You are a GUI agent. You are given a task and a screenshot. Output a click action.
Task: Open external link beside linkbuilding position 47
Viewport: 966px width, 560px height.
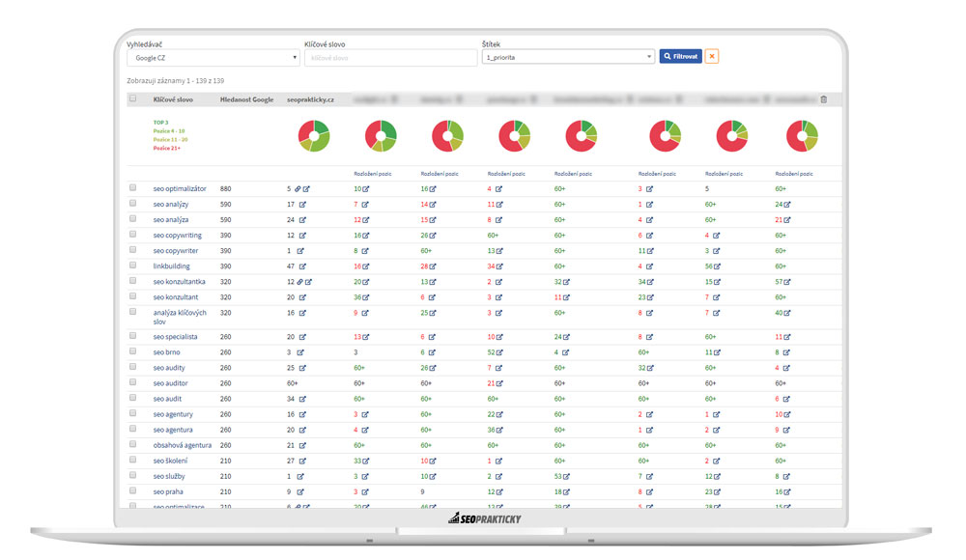(x=302, y=266)
